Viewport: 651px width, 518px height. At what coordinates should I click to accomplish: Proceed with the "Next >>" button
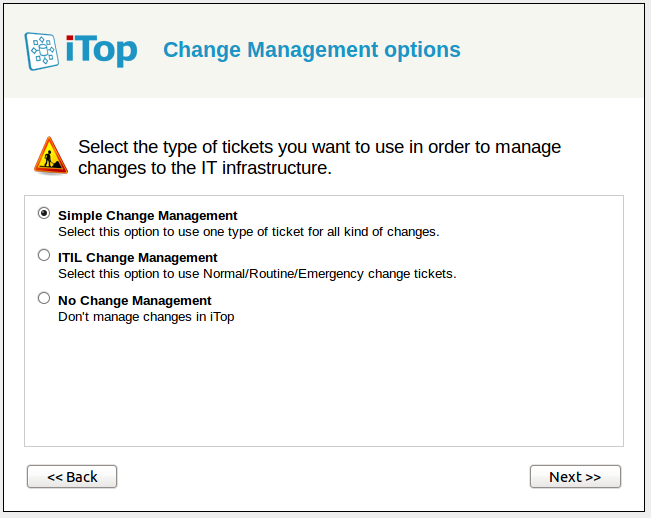(575, 477)
